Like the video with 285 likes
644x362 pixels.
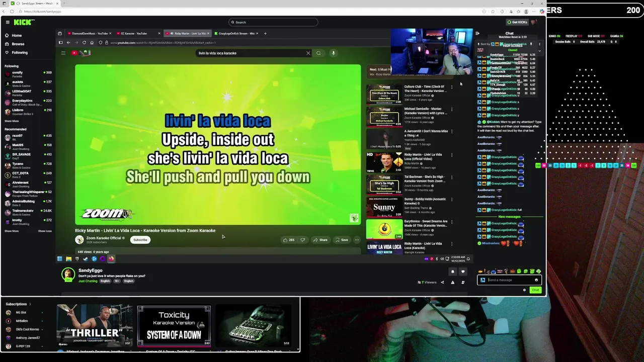coord(288,240)
